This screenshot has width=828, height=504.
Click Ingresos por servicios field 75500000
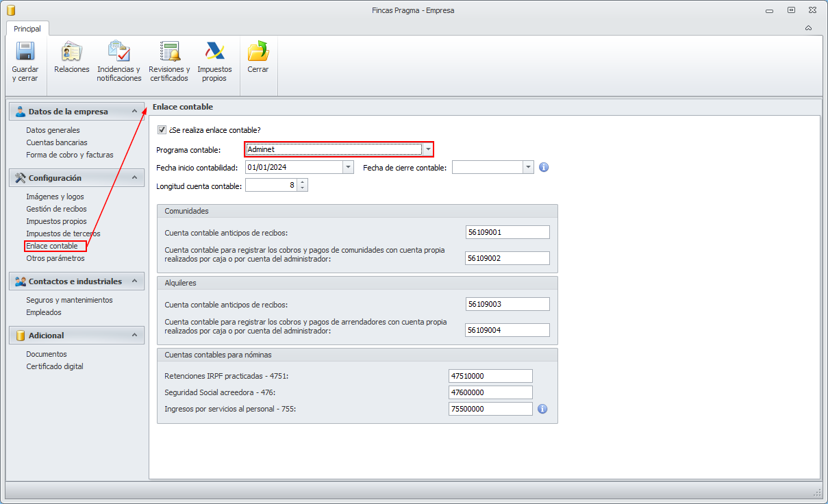[490, 409]
